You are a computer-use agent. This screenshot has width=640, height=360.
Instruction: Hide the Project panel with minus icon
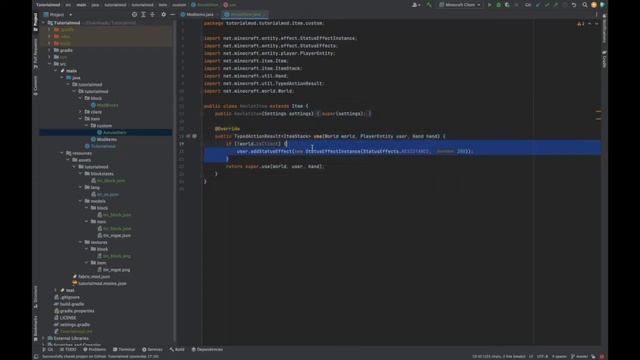[x=172, y=14]
